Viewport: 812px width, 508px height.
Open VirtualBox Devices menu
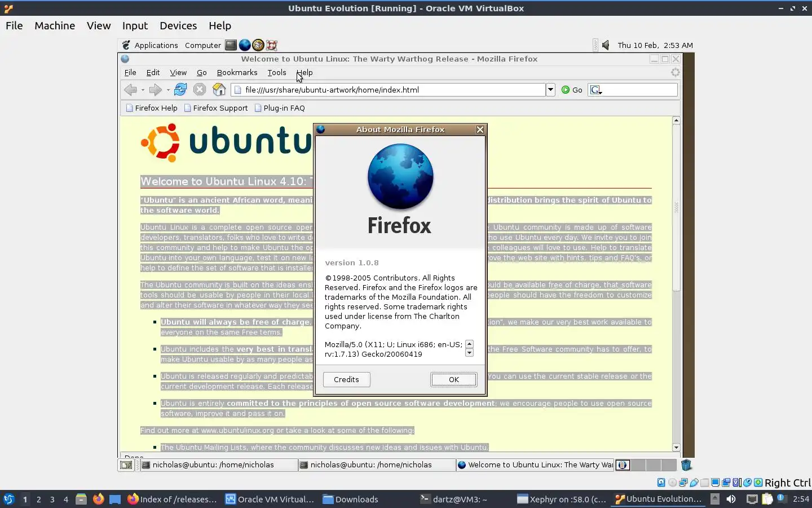[x=178, y=25]
